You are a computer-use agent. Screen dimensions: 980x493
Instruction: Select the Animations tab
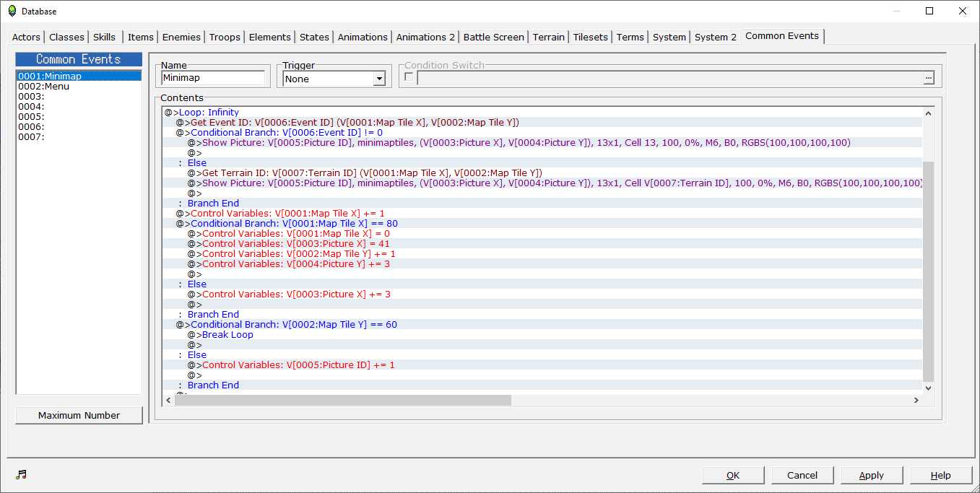coord(363,37)
